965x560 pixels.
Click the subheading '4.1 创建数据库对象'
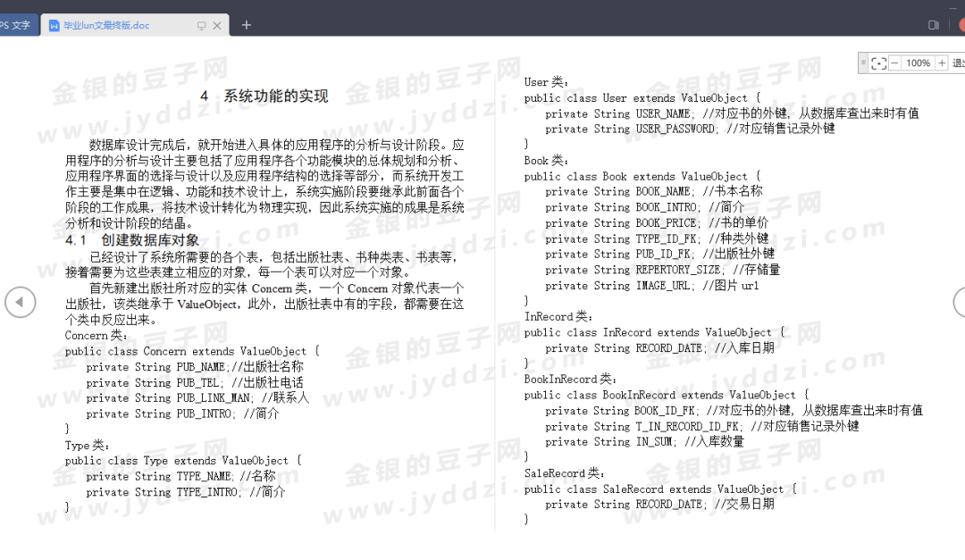tap(131, 240)
